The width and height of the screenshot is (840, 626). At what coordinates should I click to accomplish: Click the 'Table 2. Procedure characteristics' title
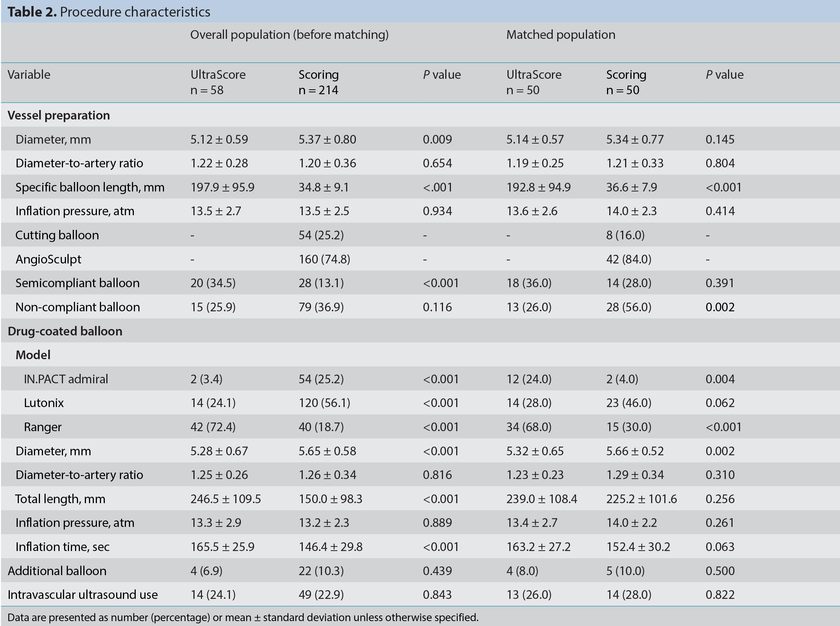click(x=109, y=12)
